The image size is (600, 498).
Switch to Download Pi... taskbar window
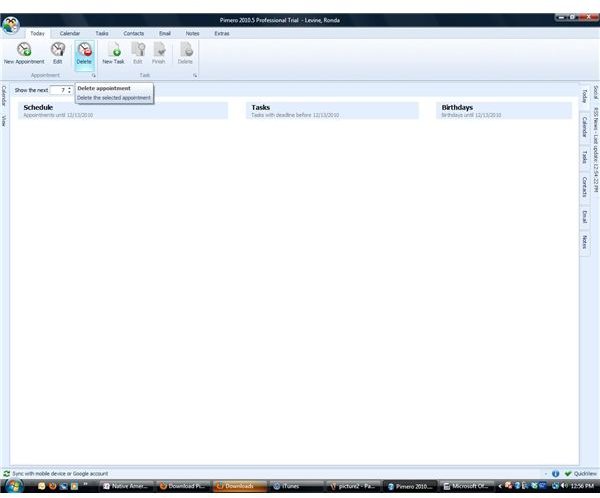183,486
